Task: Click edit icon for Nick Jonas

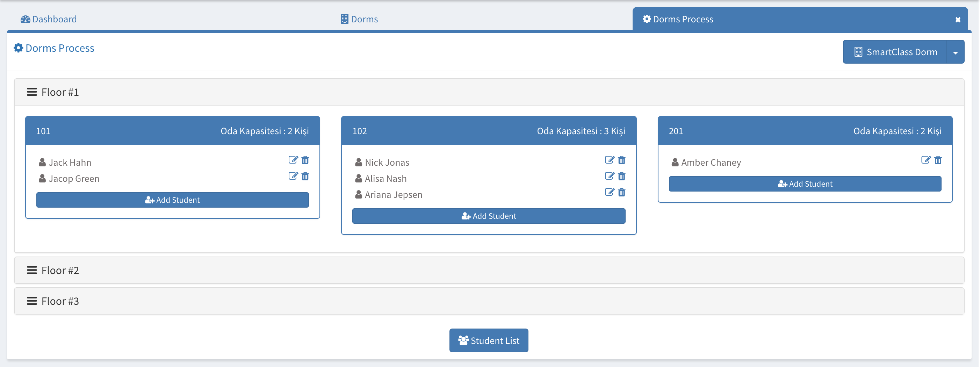Action: (x=609, y=160)
